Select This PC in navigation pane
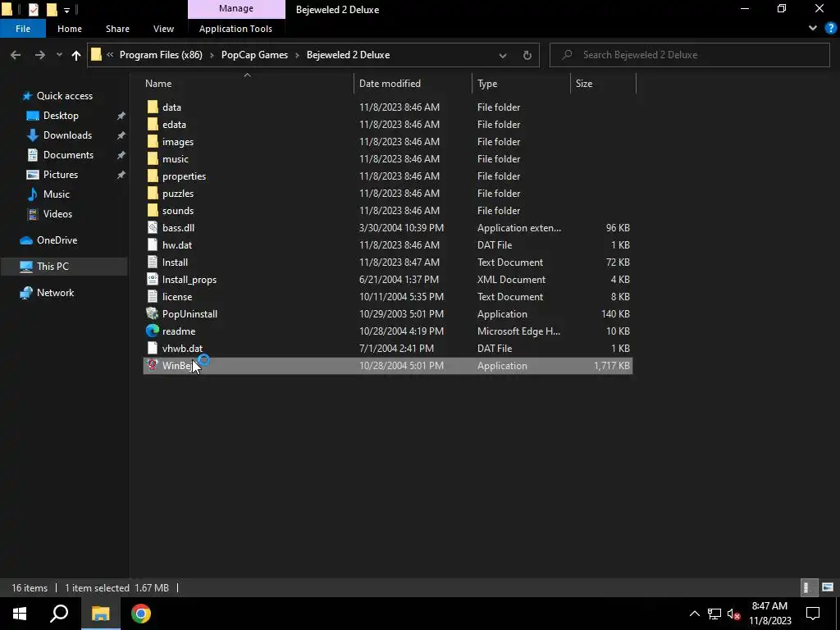This screenshot has height=630, width=840. click(64, 267)
